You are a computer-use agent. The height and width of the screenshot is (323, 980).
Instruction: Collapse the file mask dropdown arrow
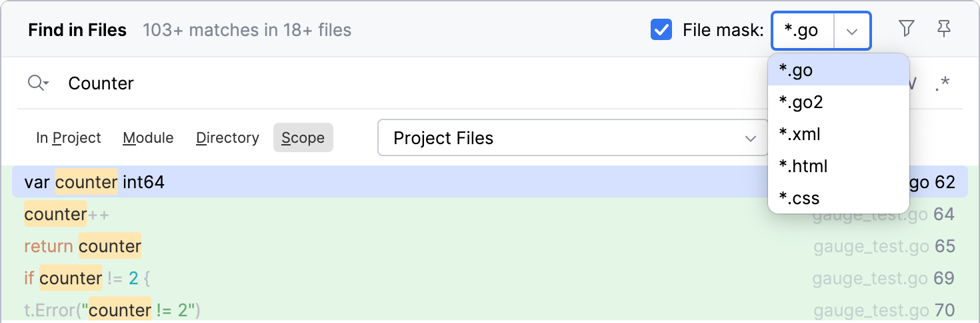coord(852,31)
